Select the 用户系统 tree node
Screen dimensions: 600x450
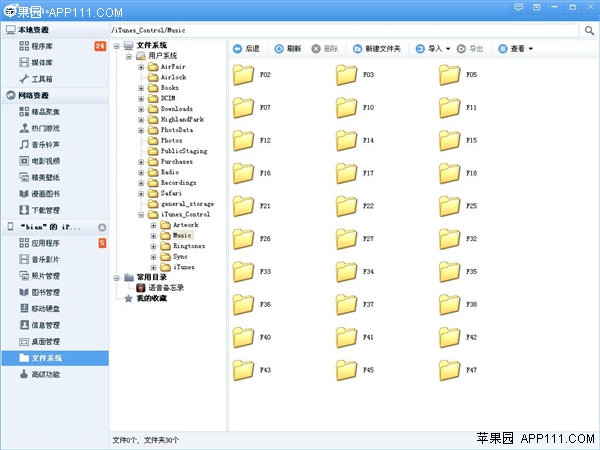[x=157, y=56]
